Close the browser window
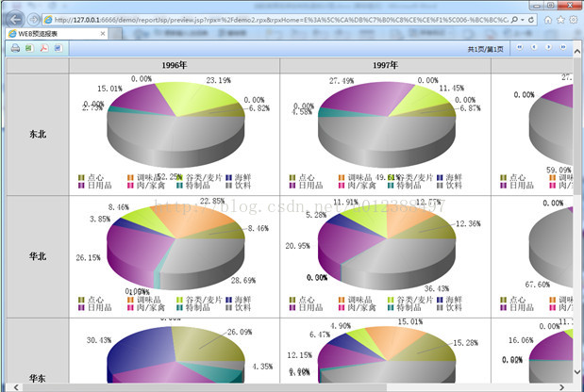This screenshot has width=584, height=392. tap(570, 6)
